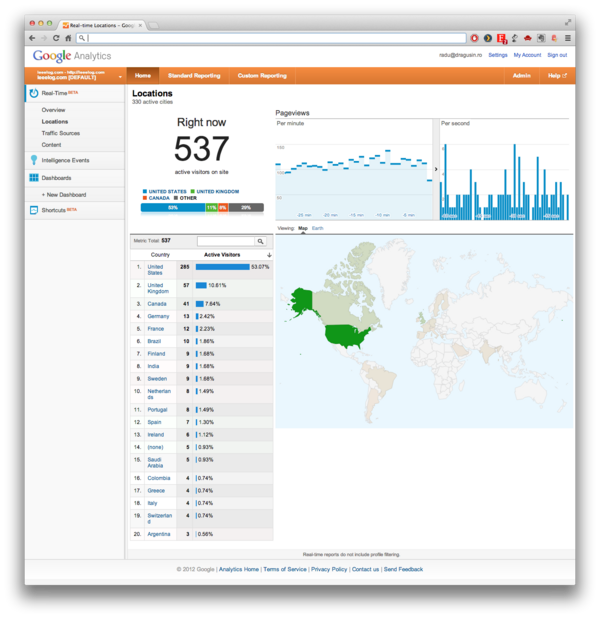Screen dimensions: 600x619
Task: Click the browser home icon
Action: click(68, 38)
